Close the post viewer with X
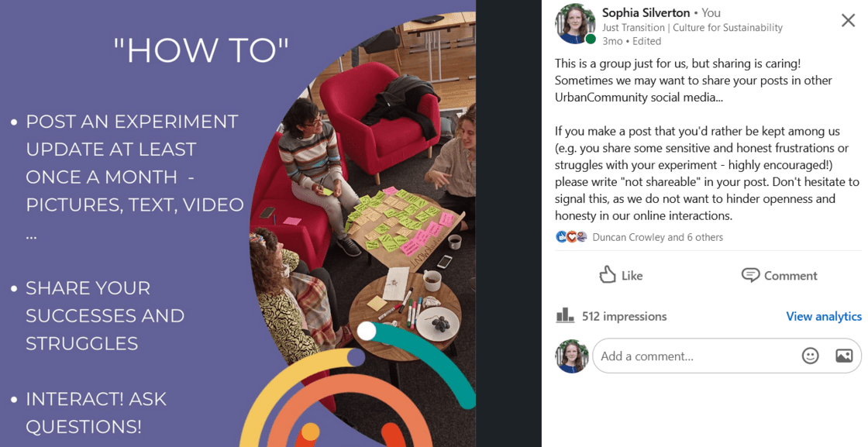The height and width of the screenshot is (447, 868). pyautogui.click(x=848, y=20)
